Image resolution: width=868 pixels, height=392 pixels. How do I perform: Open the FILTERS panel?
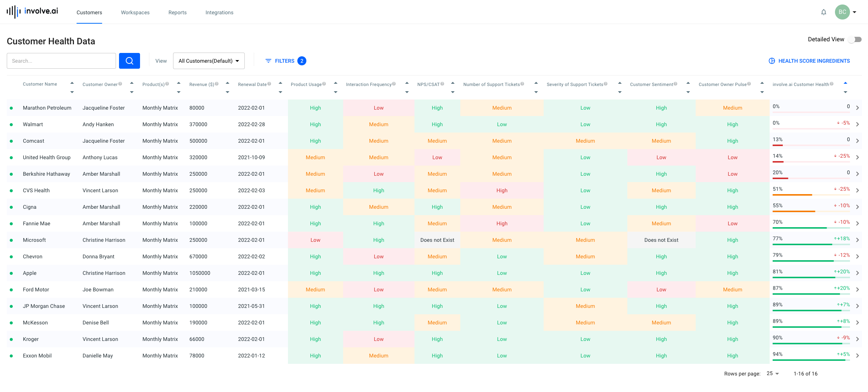[x=285, y=61]
